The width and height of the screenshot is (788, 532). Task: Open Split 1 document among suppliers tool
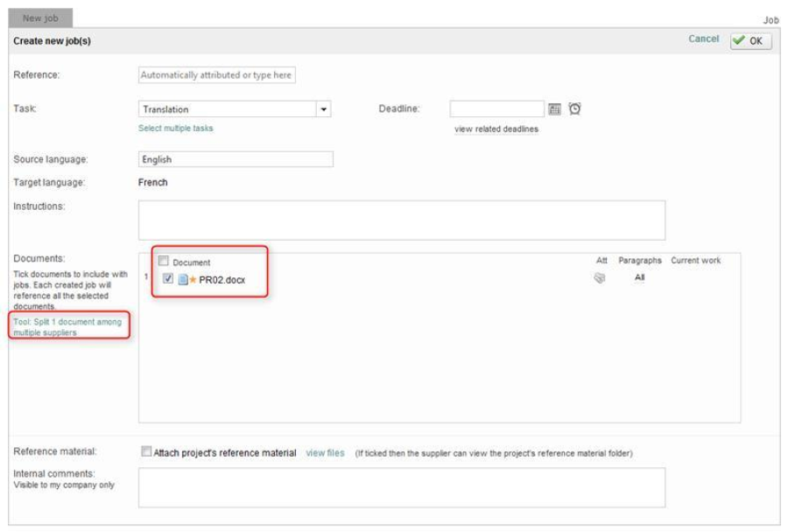click(x=67, y=327)
